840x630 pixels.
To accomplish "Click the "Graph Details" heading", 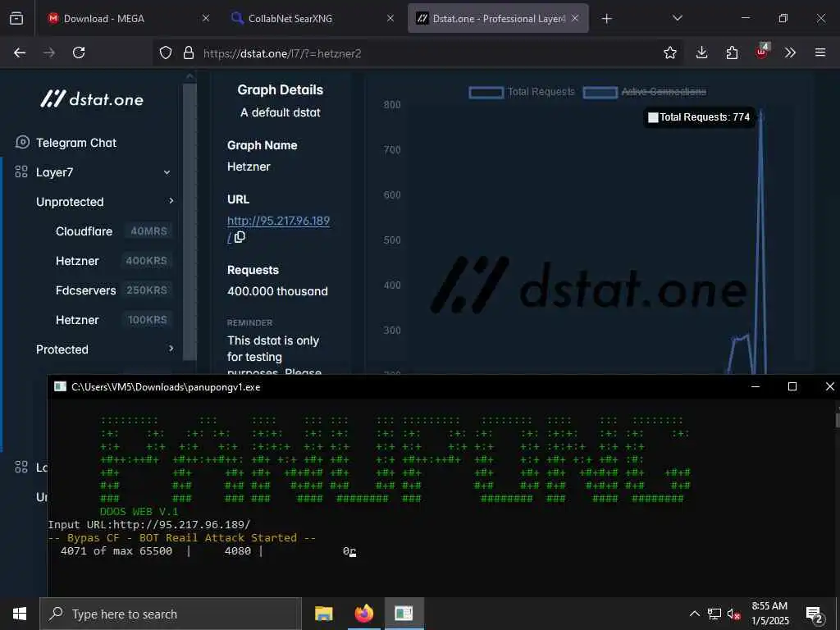I will [x=281, y=89].
